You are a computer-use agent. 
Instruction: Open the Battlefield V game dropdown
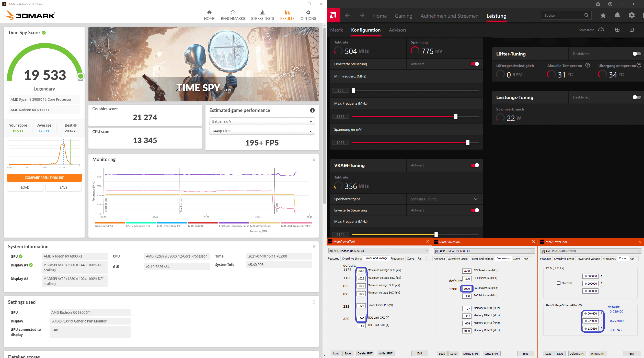[262, 121]
